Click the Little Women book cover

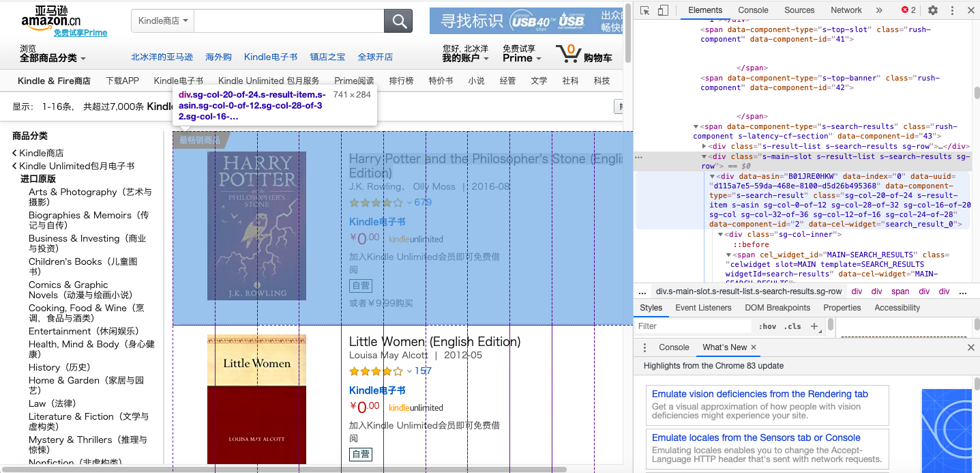coord(256,399)
